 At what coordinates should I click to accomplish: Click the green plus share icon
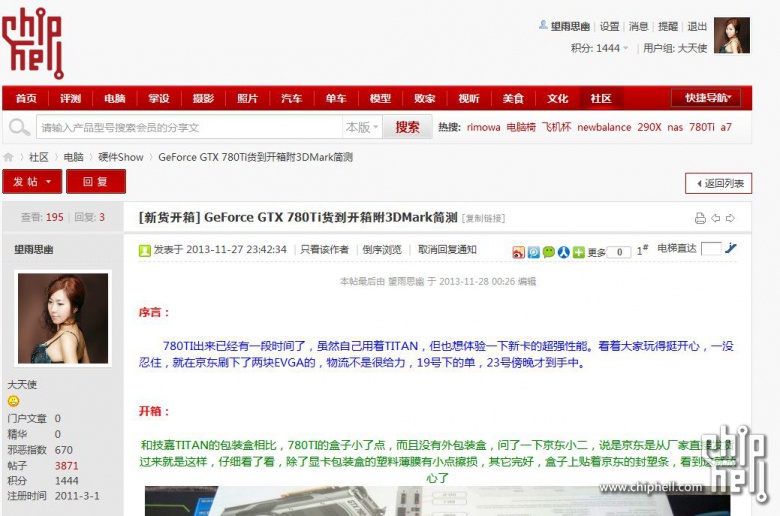[578, 252]
